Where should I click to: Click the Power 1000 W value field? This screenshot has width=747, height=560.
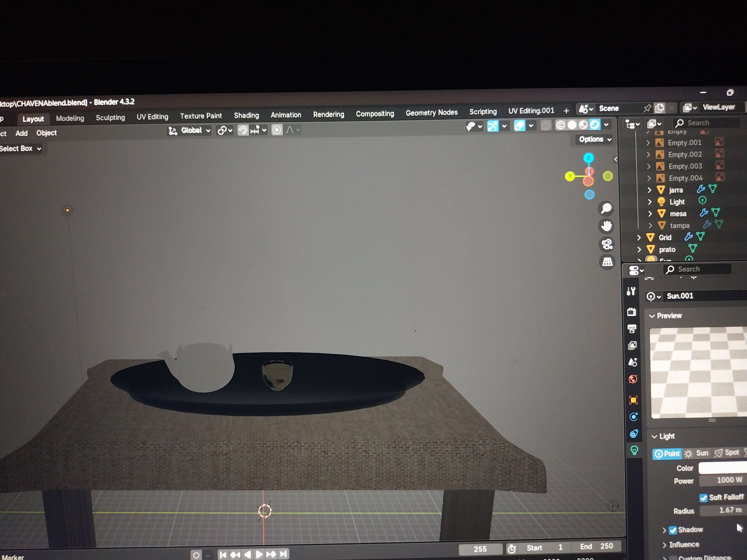tap(723, 480)
